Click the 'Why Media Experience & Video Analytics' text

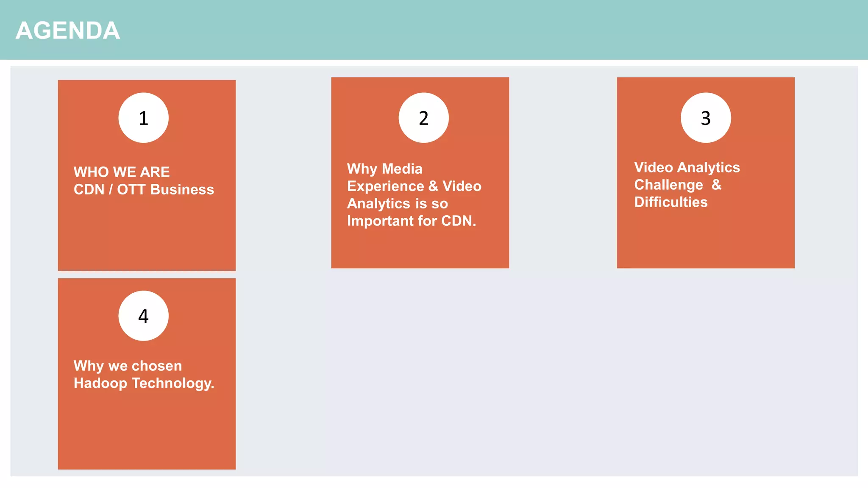pos(414,195)
